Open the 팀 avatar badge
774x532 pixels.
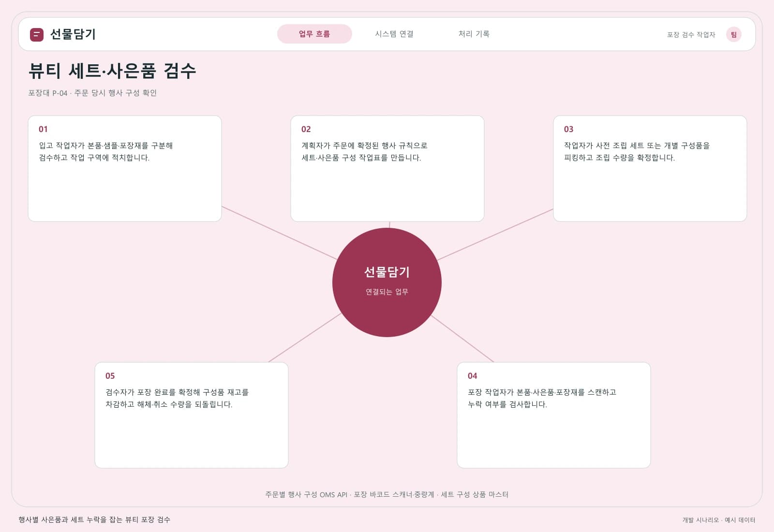tap(733, 34)
